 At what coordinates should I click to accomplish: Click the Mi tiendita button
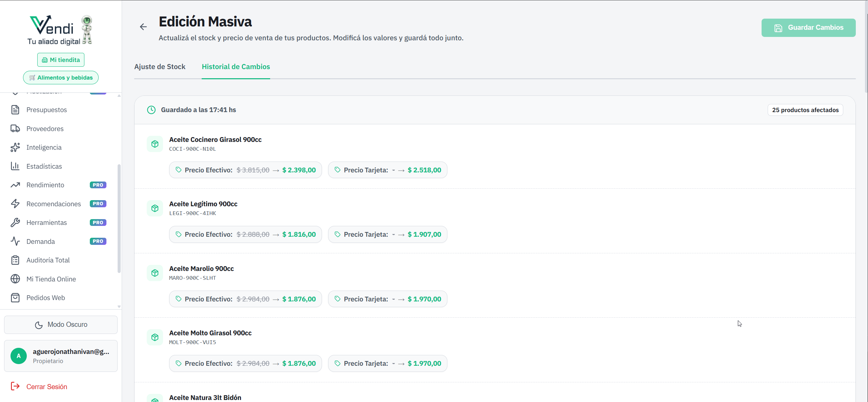point(61,60)
